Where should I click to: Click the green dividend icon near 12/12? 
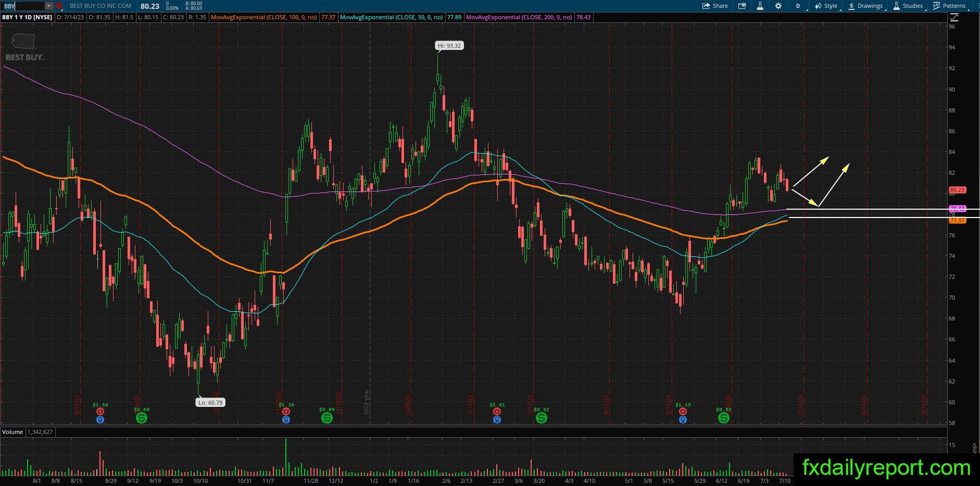327,417
